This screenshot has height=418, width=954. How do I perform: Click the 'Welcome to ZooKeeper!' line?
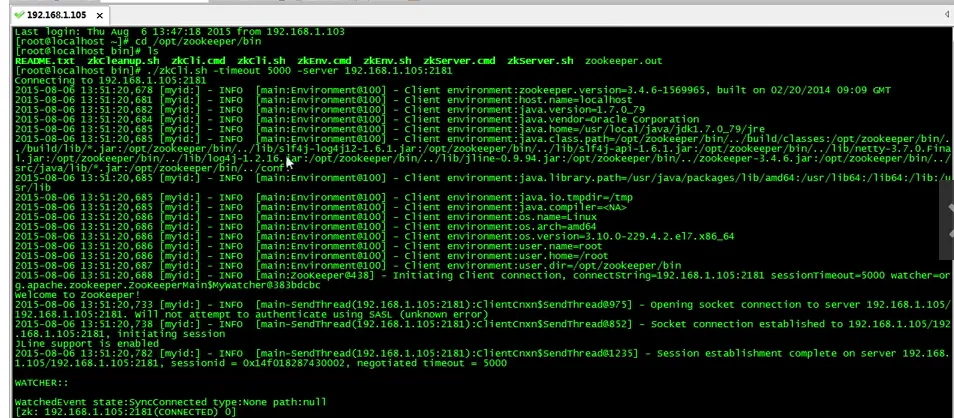pos(78,294)
